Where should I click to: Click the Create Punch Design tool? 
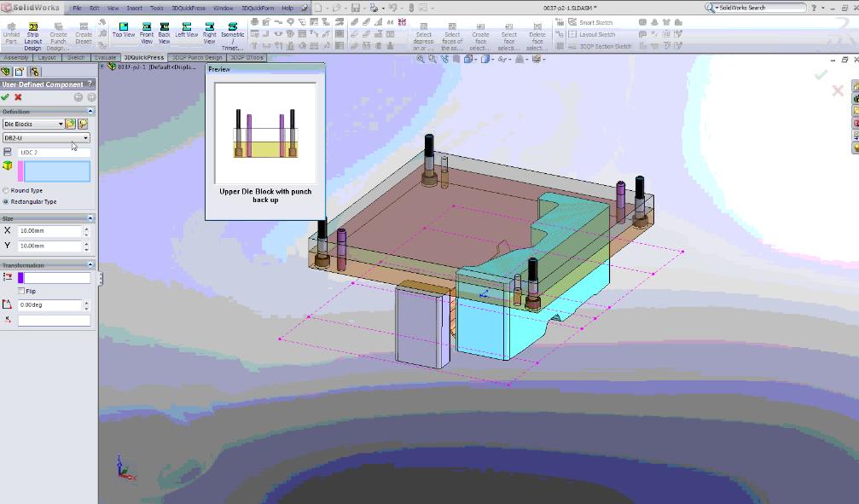tap(58, 36)
